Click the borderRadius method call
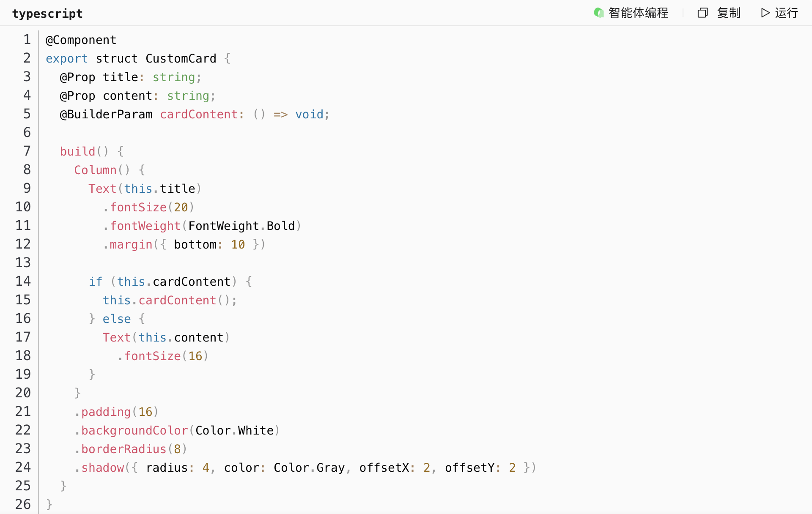 [123, 449]
